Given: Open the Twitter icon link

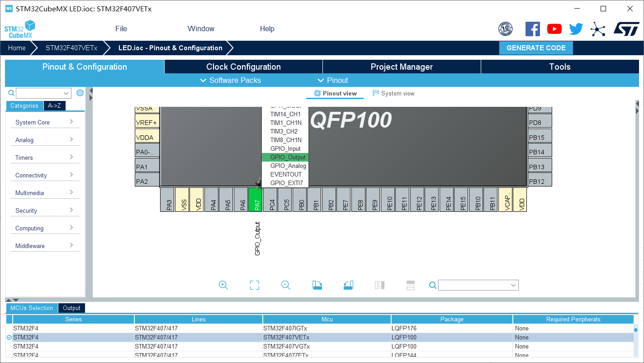Looking at the screenshot, I should [x=576, y=29].
